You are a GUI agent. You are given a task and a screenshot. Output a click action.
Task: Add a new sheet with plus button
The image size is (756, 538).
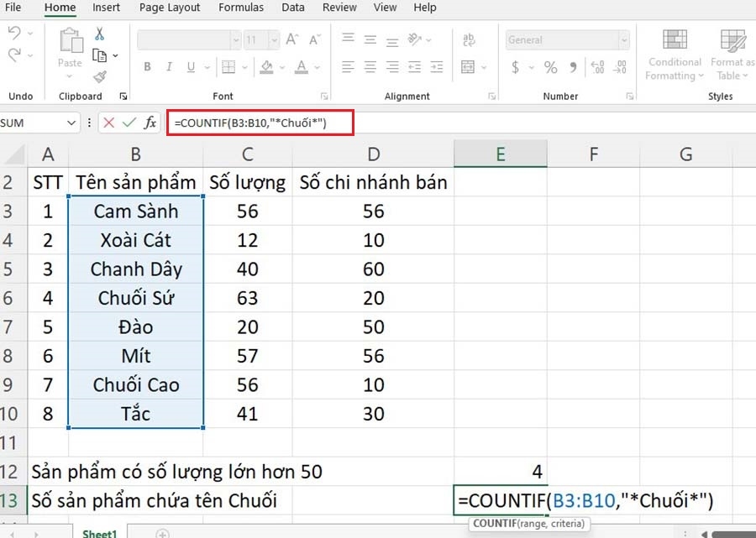(162, 534)
